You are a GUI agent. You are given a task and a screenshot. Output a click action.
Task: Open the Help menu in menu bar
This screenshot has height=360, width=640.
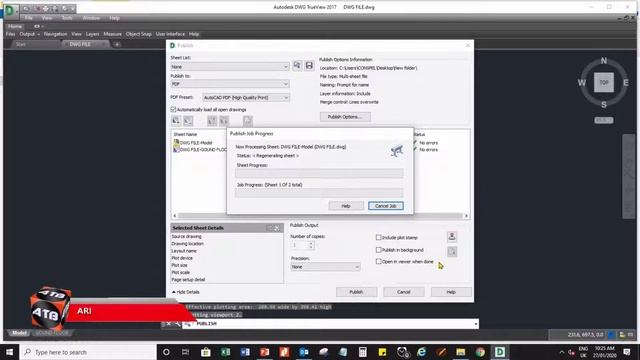click(x=114, y=18)
